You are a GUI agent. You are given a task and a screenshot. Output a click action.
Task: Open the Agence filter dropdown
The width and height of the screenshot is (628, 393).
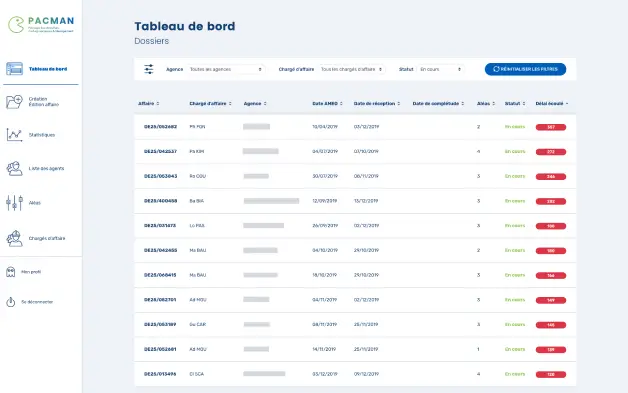(x=225, y=69)
